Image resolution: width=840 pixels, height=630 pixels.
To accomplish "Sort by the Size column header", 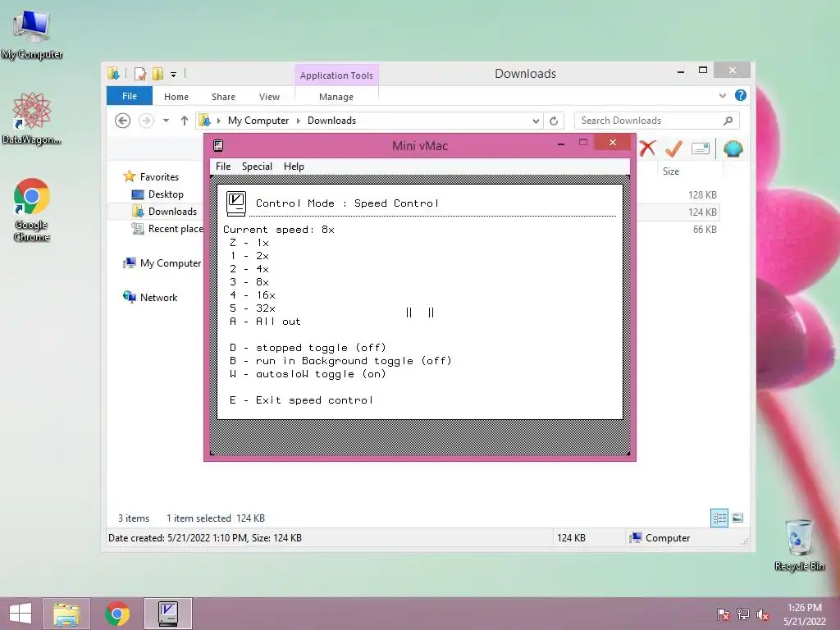I will pos(689,171).
